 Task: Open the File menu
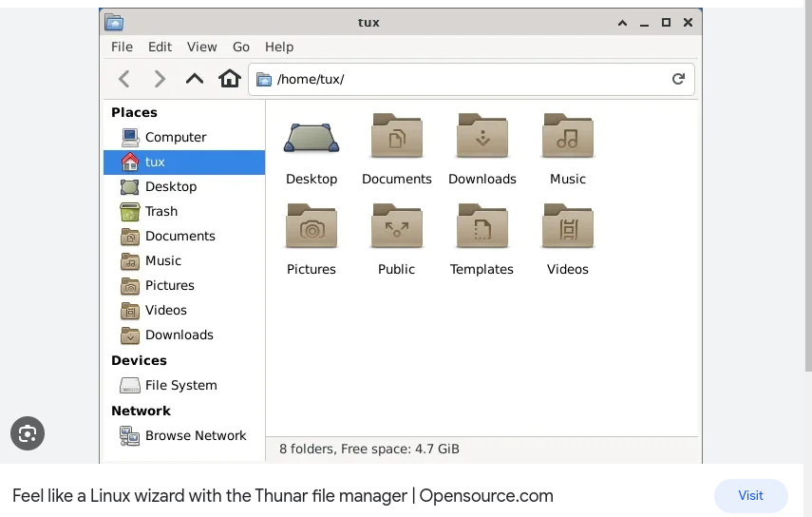pyautogui.click(x=122, y=47)
